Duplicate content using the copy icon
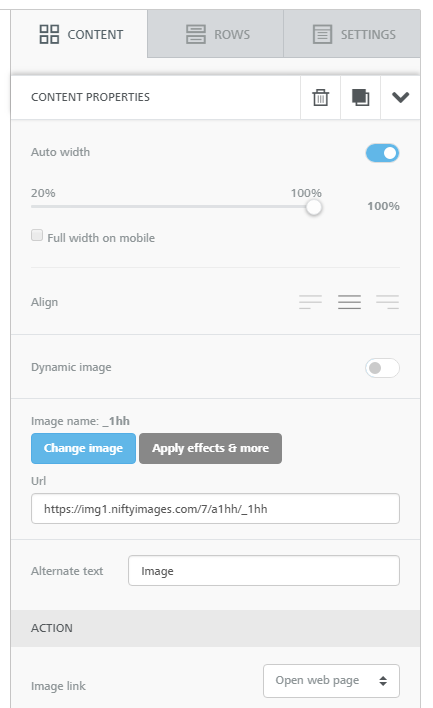 coord(360,98)
